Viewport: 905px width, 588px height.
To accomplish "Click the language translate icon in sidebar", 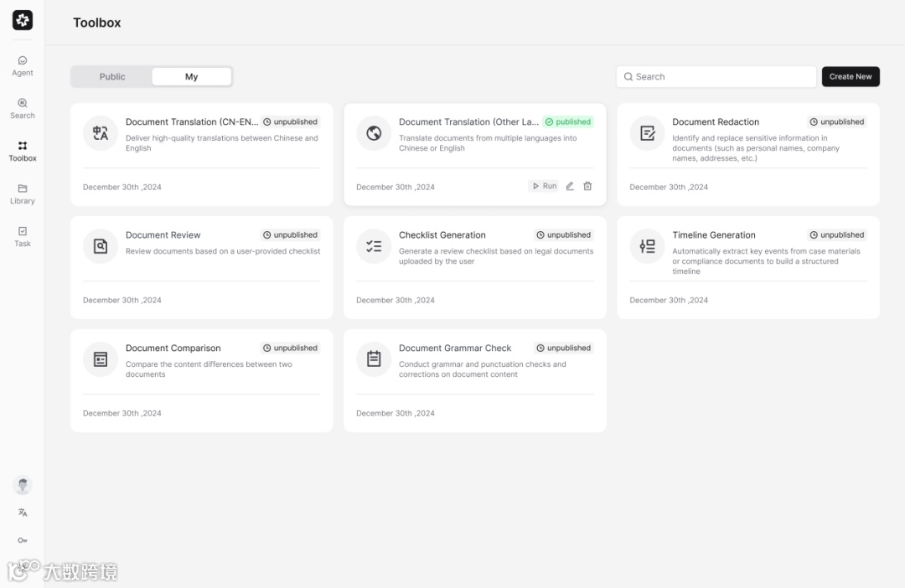I will [23, 513].
